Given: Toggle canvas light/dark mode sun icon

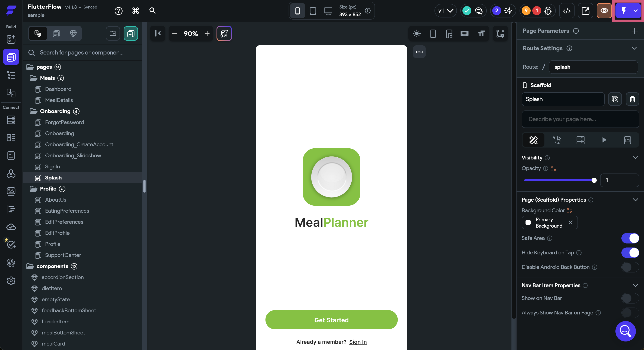Looking at the screenshot, I should click(417, 33).
